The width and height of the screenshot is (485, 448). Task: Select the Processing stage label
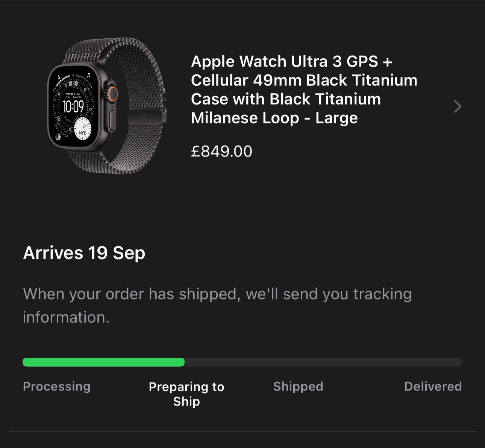point(57,386)
